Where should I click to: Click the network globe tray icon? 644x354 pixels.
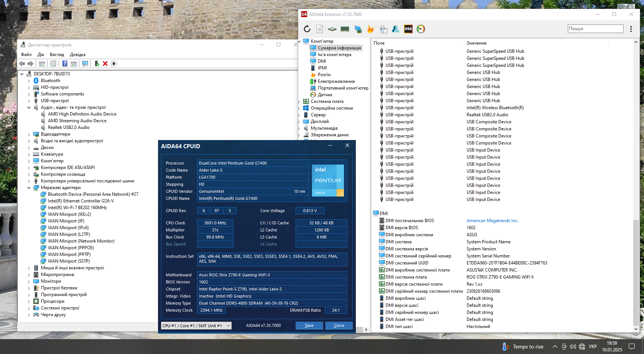click(x=582, y=347)
